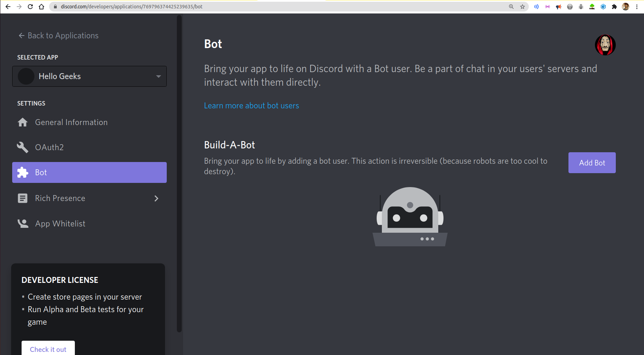The image size is (644, 355).
Task: Click the Check it out button
Action: (48, 348)
